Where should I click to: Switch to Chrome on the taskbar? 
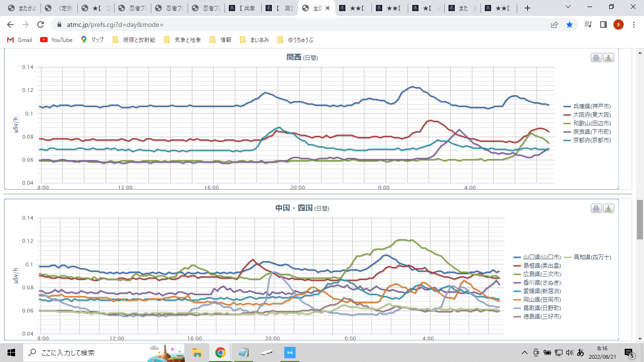[x=220, y=352]
